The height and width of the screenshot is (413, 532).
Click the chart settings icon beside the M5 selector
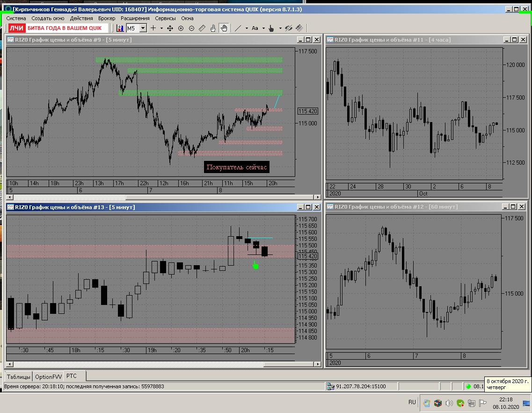[120, 28]
